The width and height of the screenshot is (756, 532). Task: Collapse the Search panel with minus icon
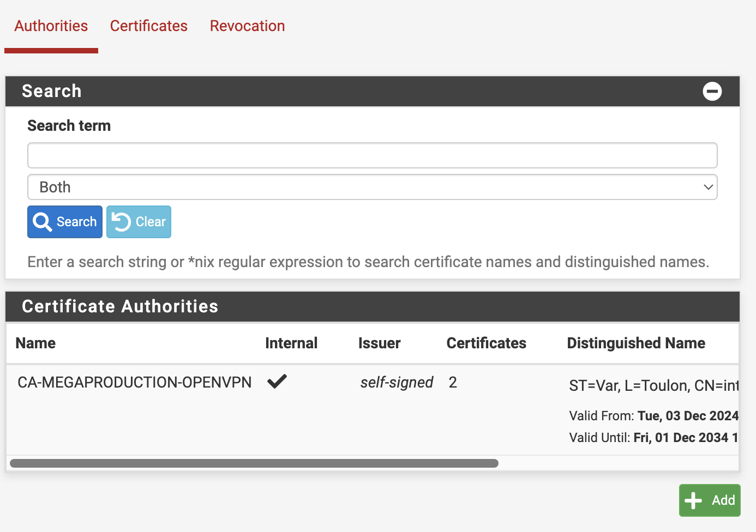pos(712,91)
